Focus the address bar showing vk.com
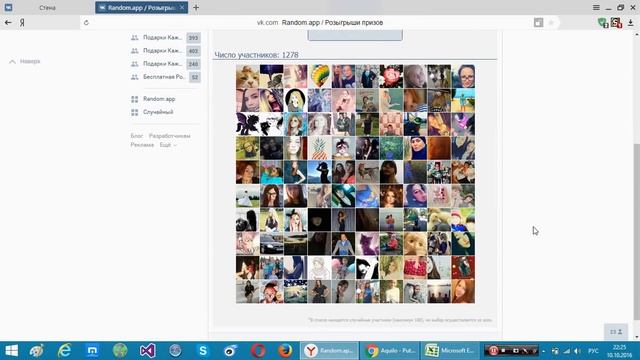 coord(320,23)
